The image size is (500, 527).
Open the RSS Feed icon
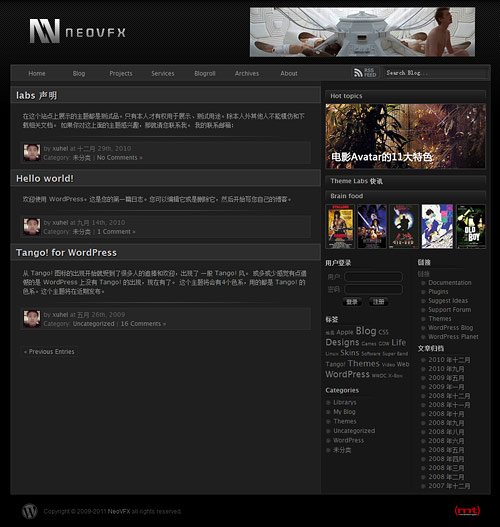pos(365,73)
